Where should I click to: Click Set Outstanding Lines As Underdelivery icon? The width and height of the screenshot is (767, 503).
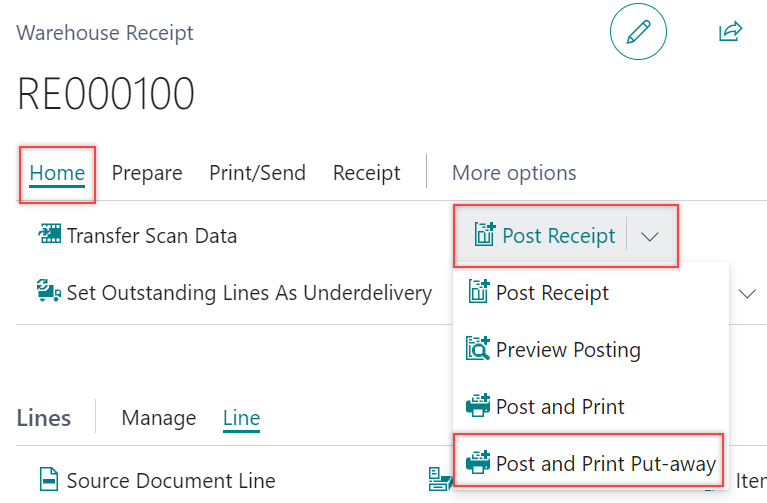click(49, 293)
